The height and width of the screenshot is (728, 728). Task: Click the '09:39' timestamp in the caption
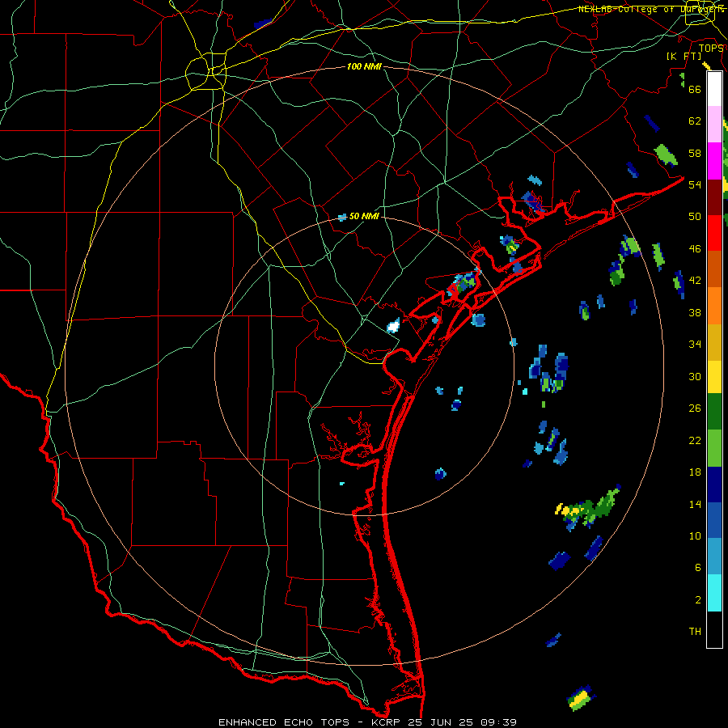(x=499, y=722)
